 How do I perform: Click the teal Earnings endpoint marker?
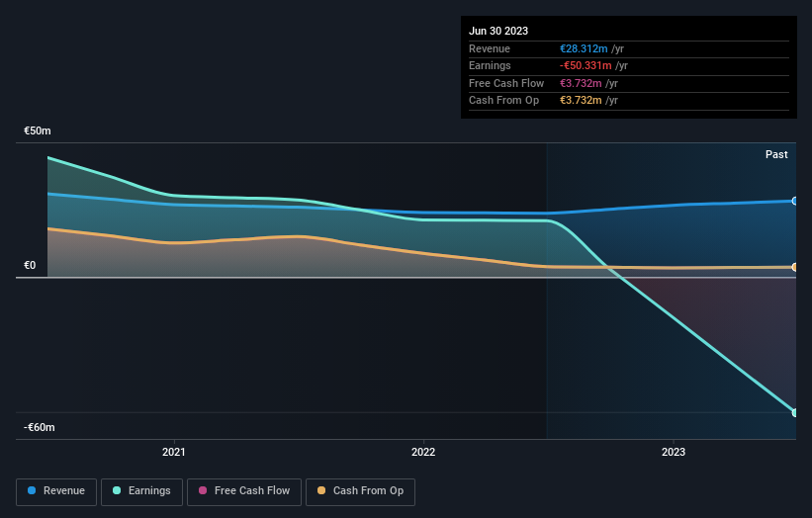795,412
